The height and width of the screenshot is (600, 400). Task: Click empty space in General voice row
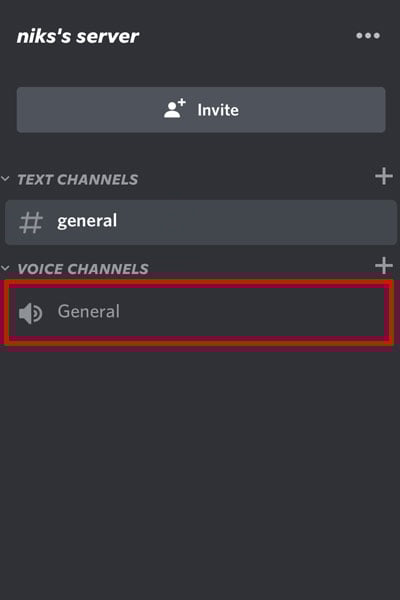click(253, 312)
